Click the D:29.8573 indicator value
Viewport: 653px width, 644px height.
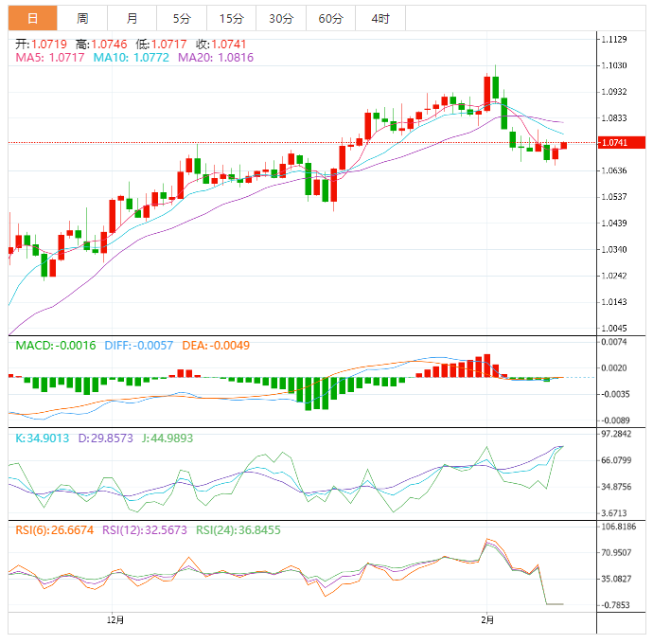point(106,438)
